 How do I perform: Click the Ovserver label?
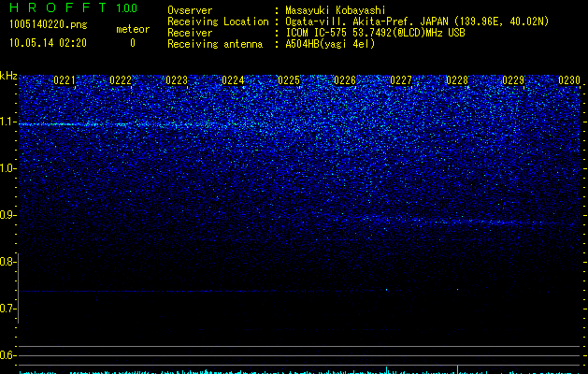pos(190,10)
